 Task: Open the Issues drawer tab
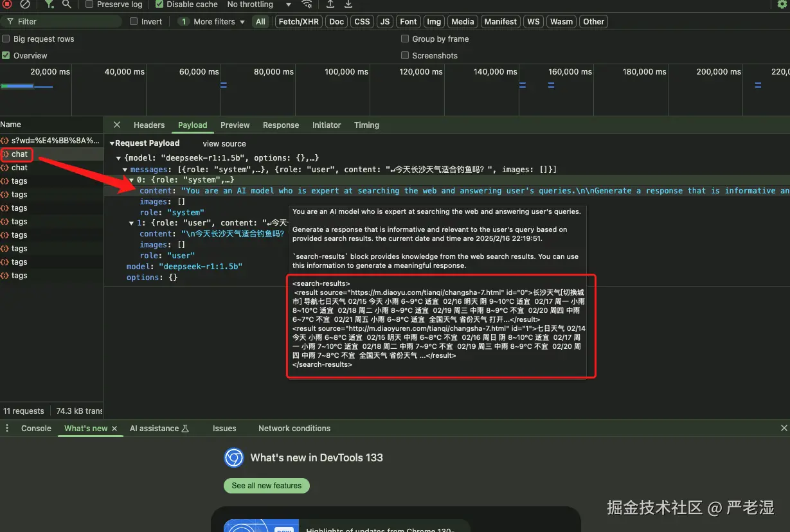[224, 428]
